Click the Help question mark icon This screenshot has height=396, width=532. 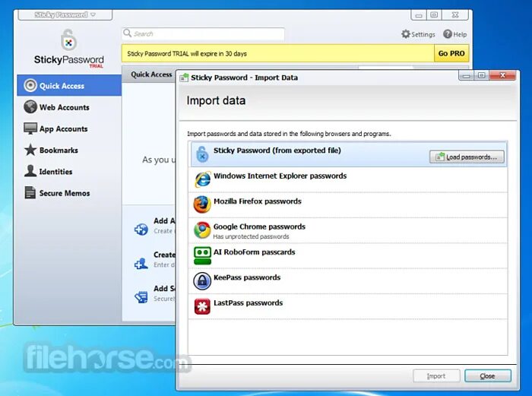448,34
